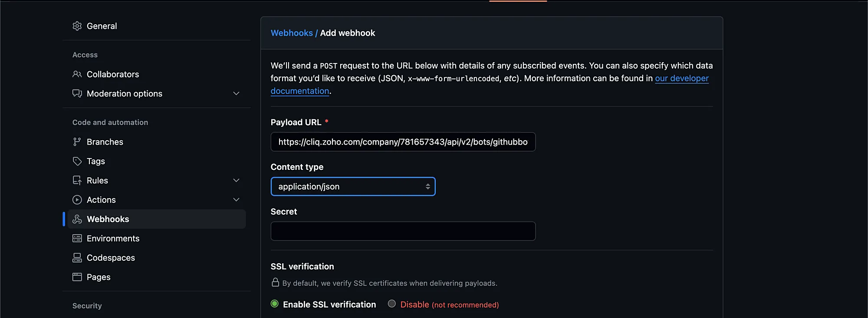Go back via Webhooks breadcrumb link
Screen dimensions: 868x318
[x=292, y=33]
